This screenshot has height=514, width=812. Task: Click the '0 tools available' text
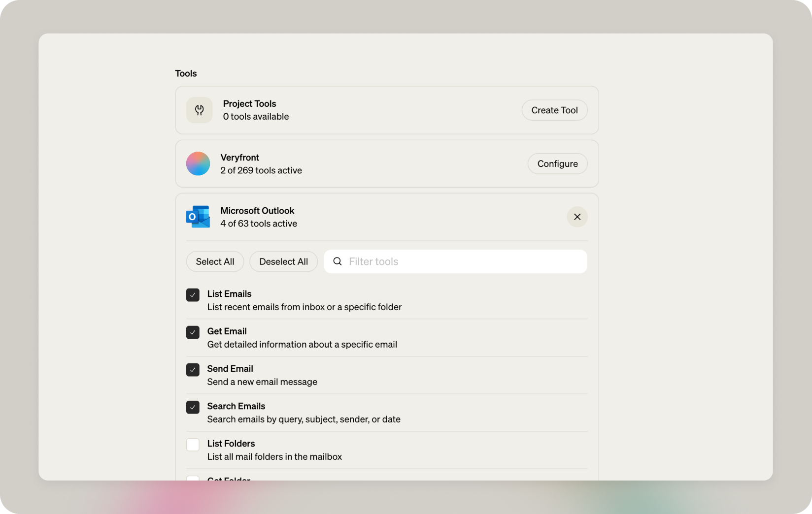[256, 117]
